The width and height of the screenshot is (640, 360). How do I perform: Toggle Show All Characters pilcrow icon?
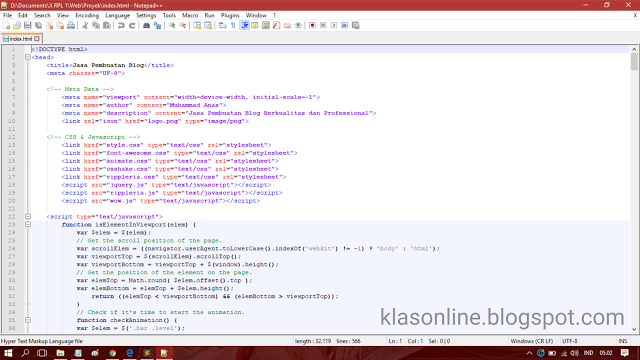click(x=233, y=25)
